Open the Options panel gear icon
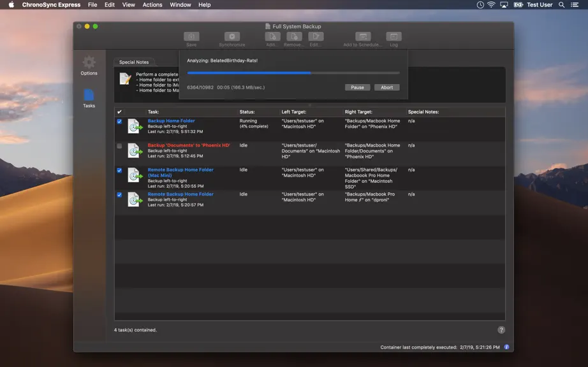This screenshot has width=588, height=367. (89, 62)
